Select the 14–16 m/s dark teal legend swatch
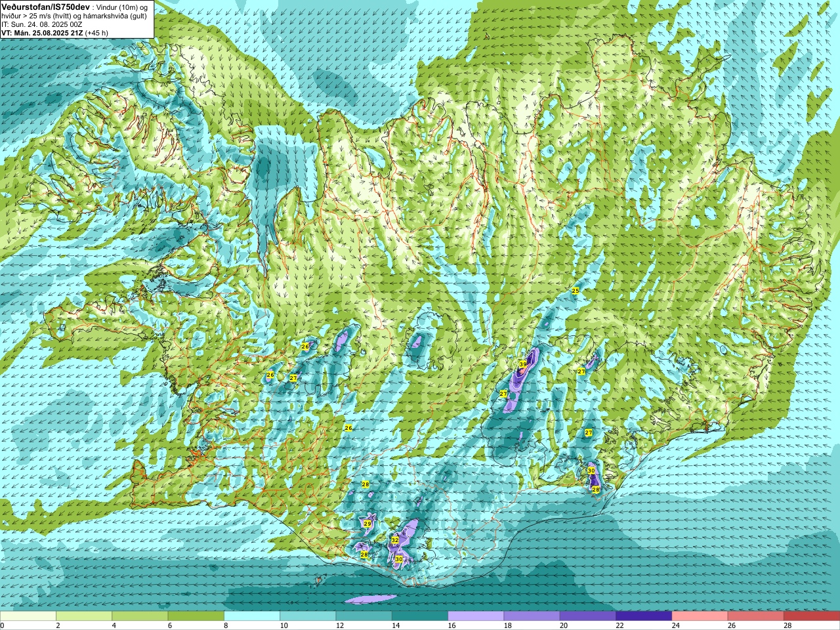 [x=420, y=616]
